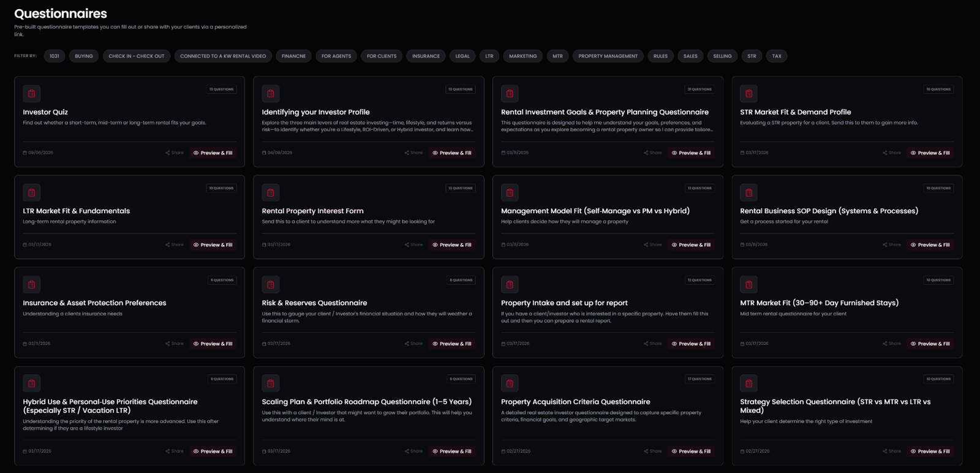The width and height of the screenshot is (980, 473).
Task: Share the MTR Market Fit questionnaire
Action: coord(892,344)
